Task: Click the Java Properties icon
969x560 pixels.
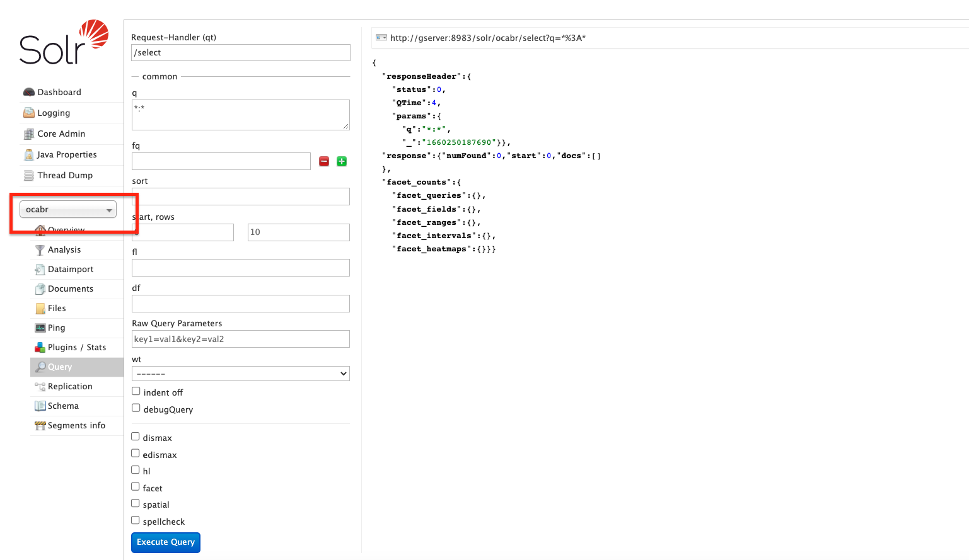Action: click(29, 154)
